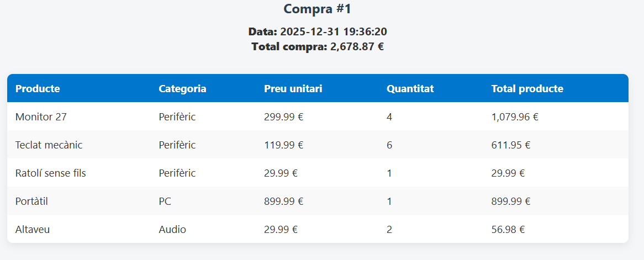Click the Preu unitari column header

[293, 89]
